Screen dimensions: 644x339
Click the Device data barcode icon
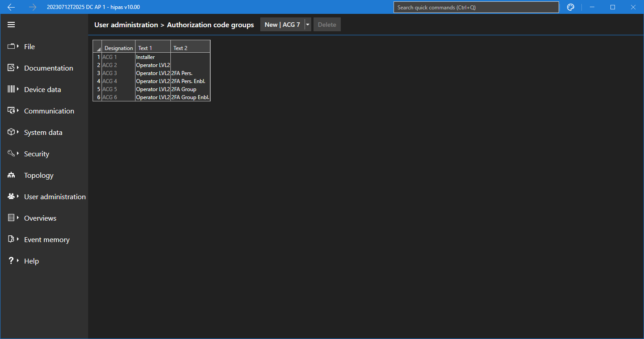pos(11,89)
